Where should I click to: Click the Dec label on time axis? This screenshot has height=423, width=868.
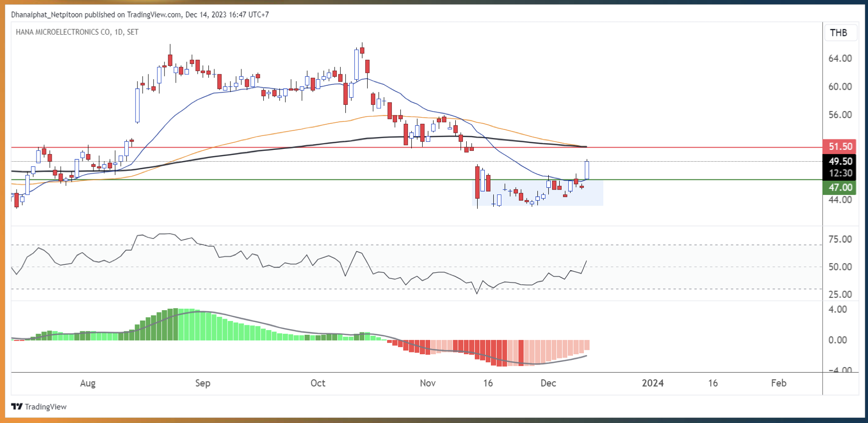click(x=548, y=383)
